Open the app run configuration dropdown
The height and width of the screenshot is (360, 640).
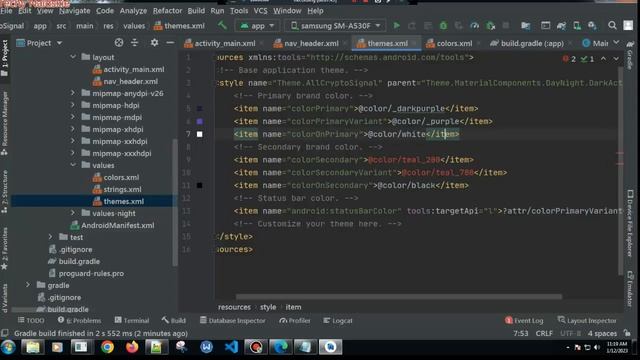[x=257, y=26]
